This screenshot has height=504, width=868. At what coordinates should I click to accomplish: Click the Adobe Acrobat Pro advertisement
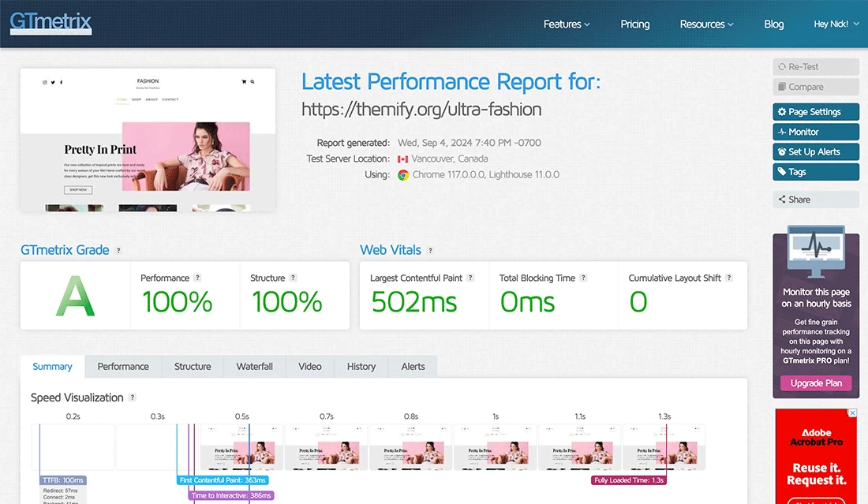pos(816,457)
